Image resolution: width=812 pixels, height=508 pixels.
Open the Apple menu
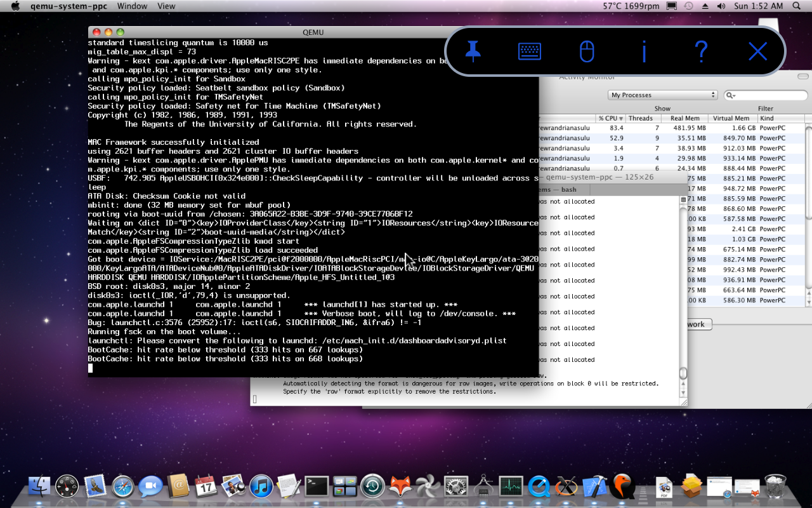point(15,6)
